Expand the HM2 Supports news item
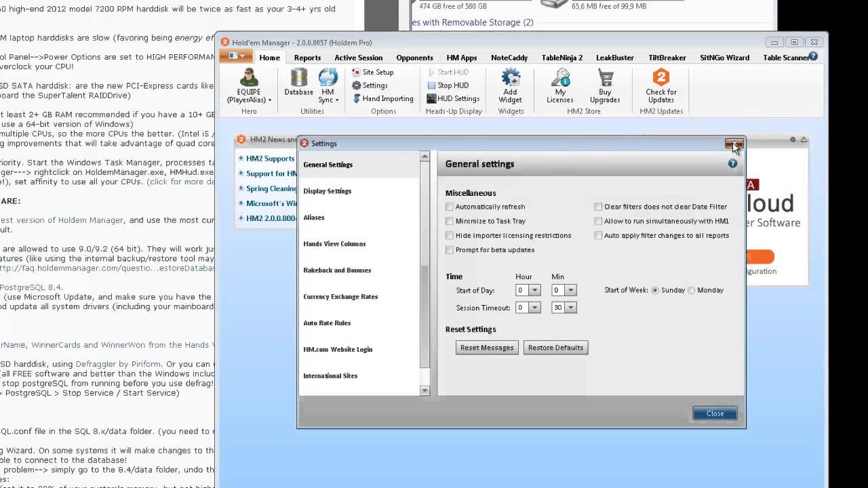The width and height of the screenshot is (868, 488). pos(241,159)
